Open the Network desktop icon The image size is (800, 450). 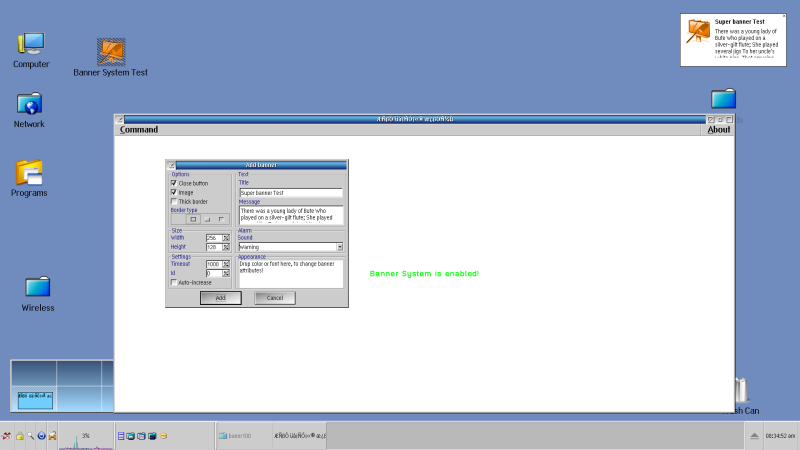(x=29, y=104)
